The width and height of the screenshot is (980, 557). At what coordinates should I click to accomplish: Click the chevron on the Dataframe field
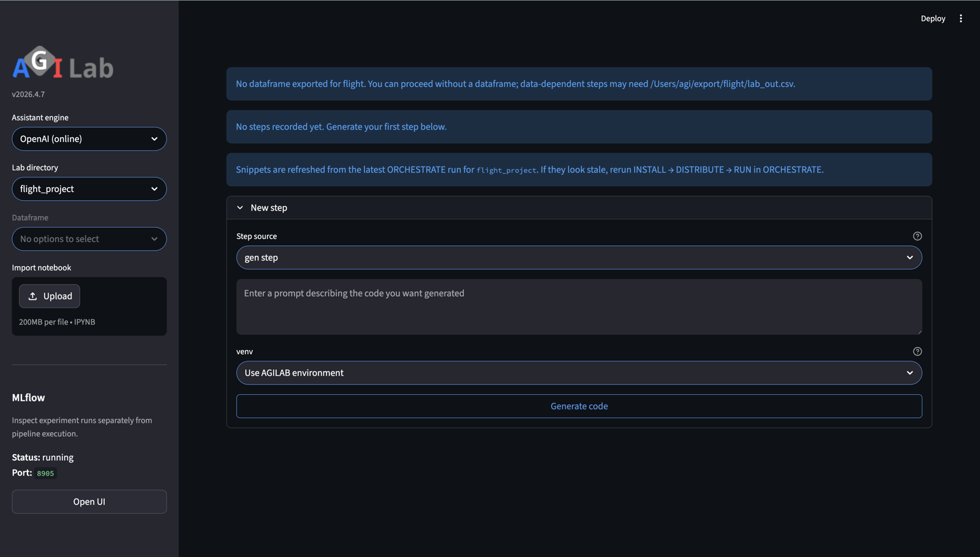pos(156,239)
